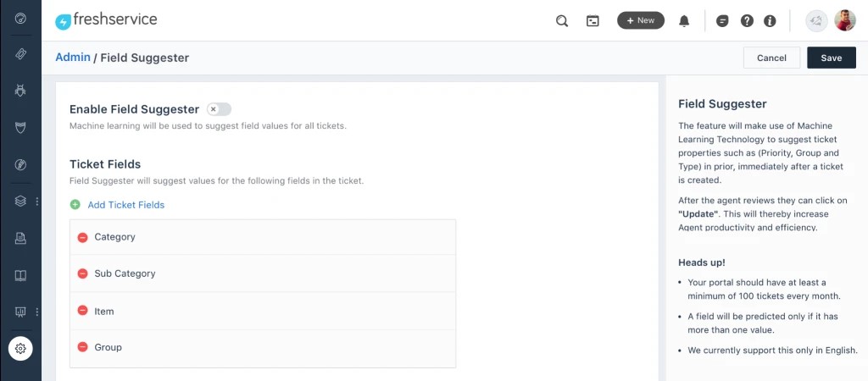Viewport: 868px width, 381px height.
Task: Expand the Assets sidebar menu dots
Action: (37, 202)
